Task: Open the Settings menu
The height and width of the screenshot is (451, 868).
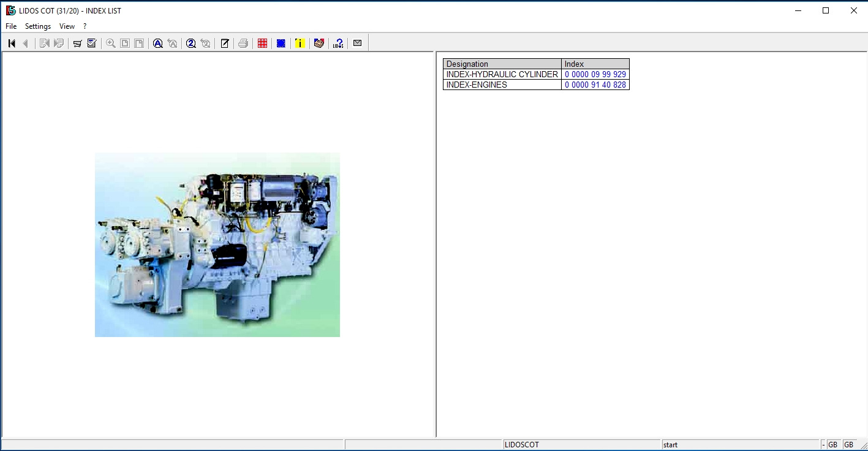Action: [38, 26]
